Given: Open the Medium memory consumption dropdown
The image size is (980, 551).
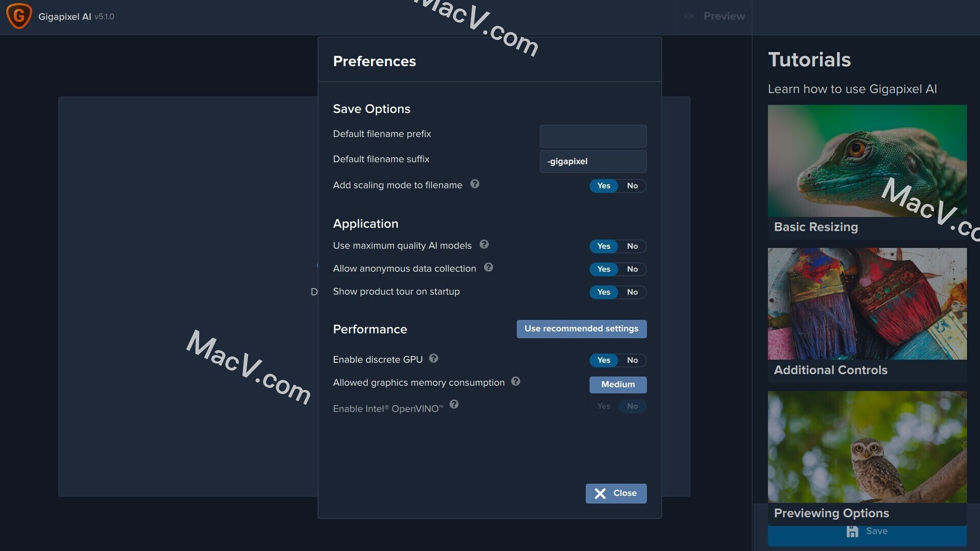Looking at the screenshot, I should (x=618, y=385).
